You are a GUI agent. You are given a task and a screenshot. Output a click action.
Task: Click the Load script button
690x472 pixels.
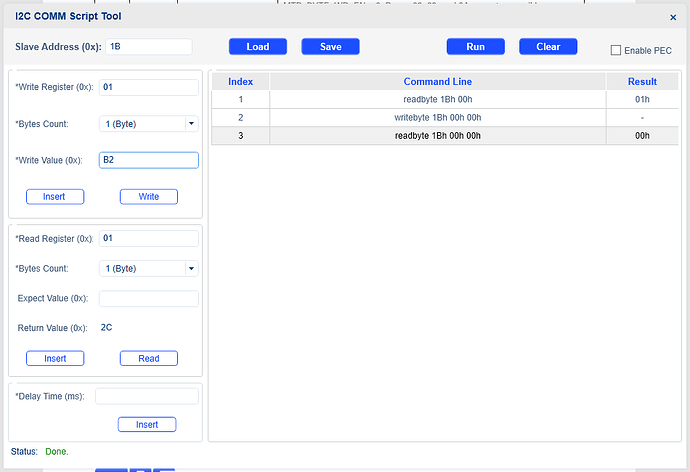pos(257,47)
